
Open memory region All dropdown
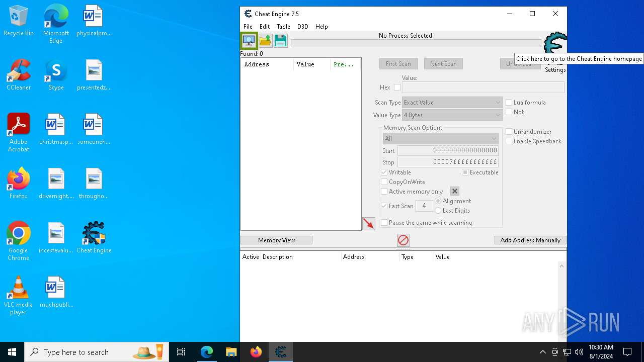tap(441, 139)
